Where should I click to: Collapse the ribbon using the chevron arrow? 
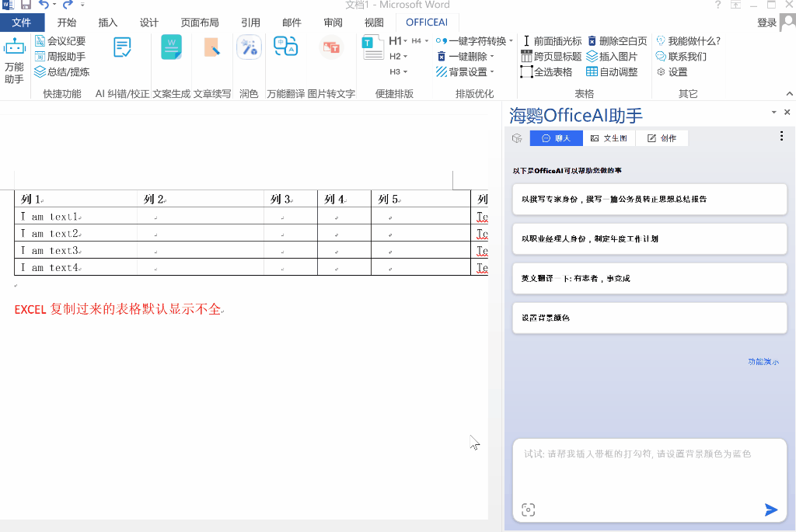click(788, 93)
